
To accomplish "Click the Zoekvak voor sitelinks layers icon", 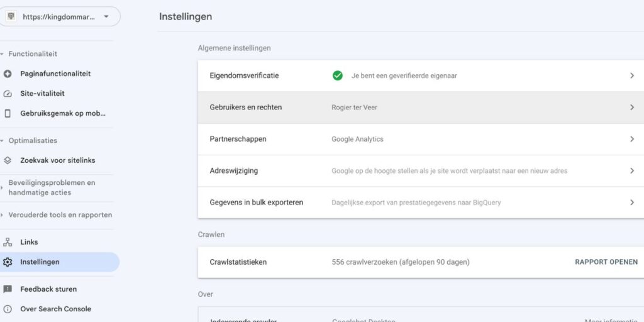I will tap(8, 160).
